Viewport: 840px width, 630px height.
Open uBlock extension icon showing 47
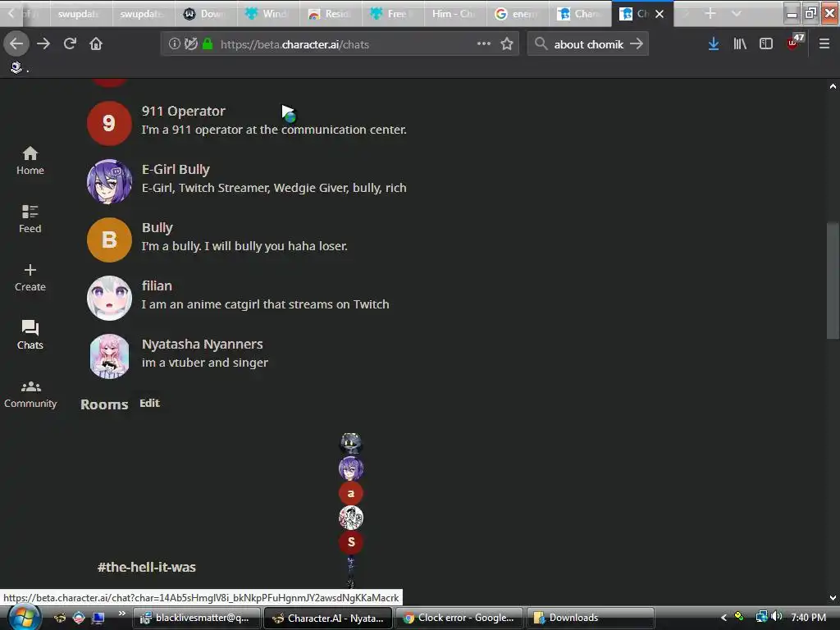click(x=795, y=42)
